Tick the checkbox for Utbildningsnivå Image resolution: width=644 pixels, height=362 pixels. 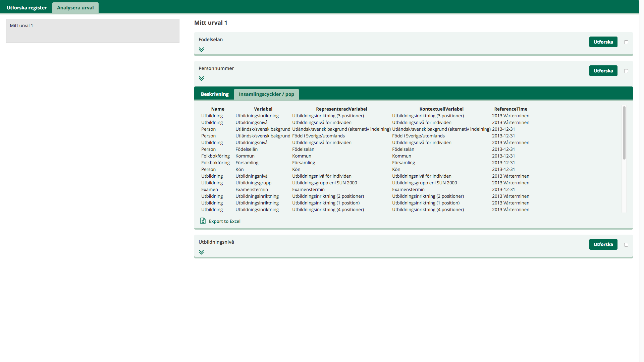point(626,245)
